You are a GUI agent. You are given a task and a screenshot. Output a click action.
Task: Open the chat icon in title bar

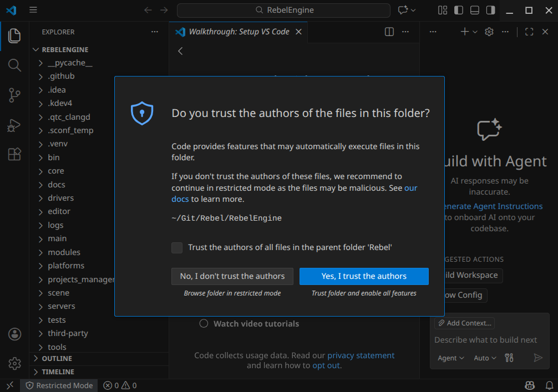pos(403,10)
